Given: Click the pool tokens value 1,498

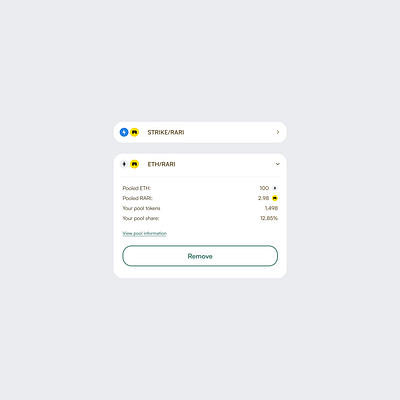Looking at the screenshot, I should (271, 208).
